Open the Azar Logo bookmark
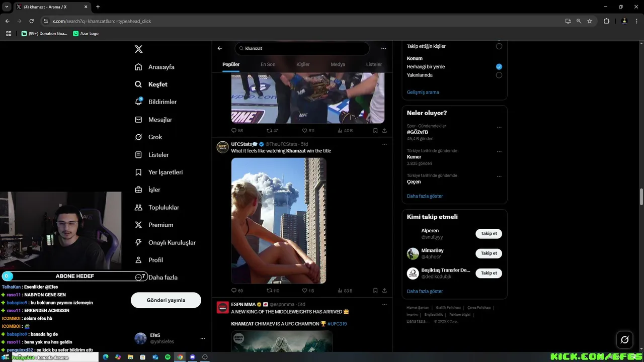 pos(86,33)
